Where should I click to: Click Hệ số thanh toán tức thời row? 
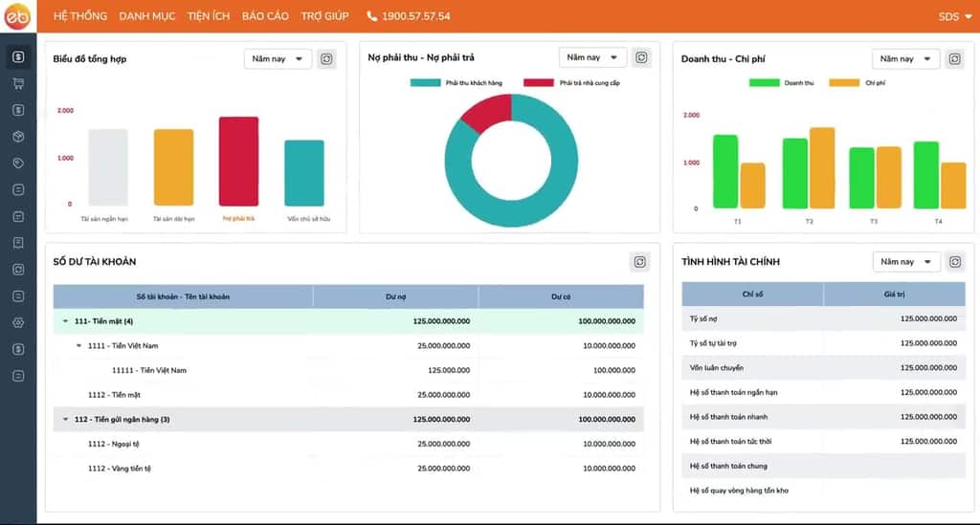824,442
